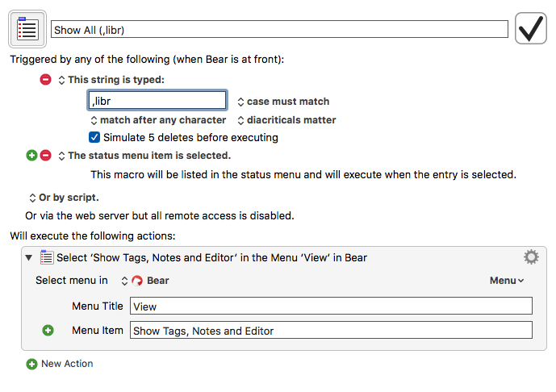
Task: Collapse the Select menu action disclosure triangle
Action: click(29, 257)
